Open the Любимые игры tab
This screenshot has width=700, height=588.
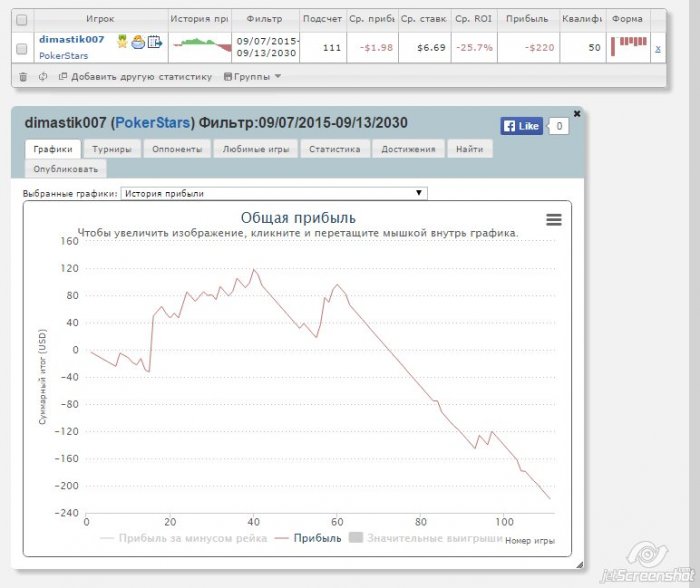[256, 149]
